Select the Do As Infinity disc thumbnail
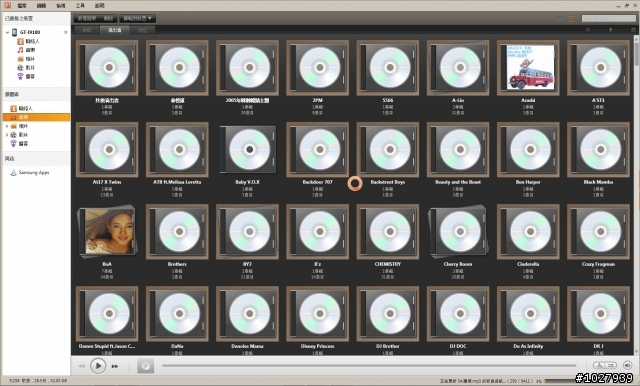Image resolution: width=640 pixels, height=386 pixels. point(528,313)
